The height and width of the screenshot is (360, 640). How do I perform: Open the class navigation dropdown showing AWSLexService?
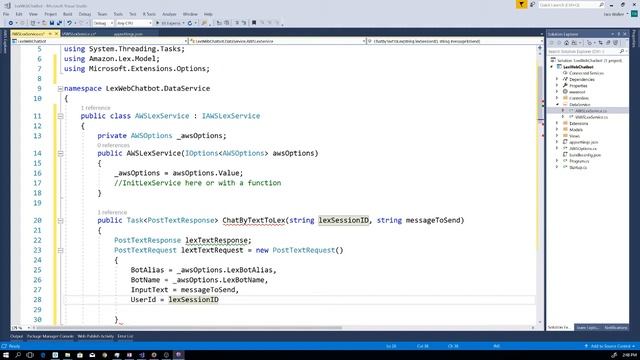coord(277,41)
